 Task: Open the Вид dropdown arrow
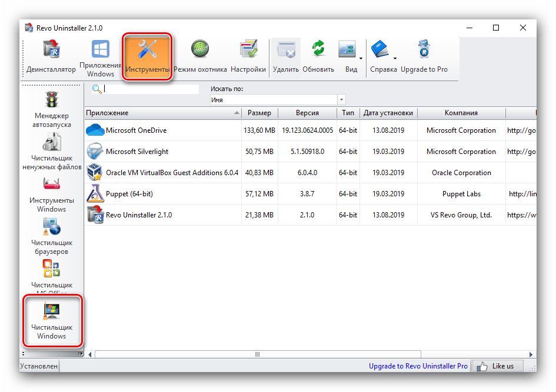tap(360, 58)
